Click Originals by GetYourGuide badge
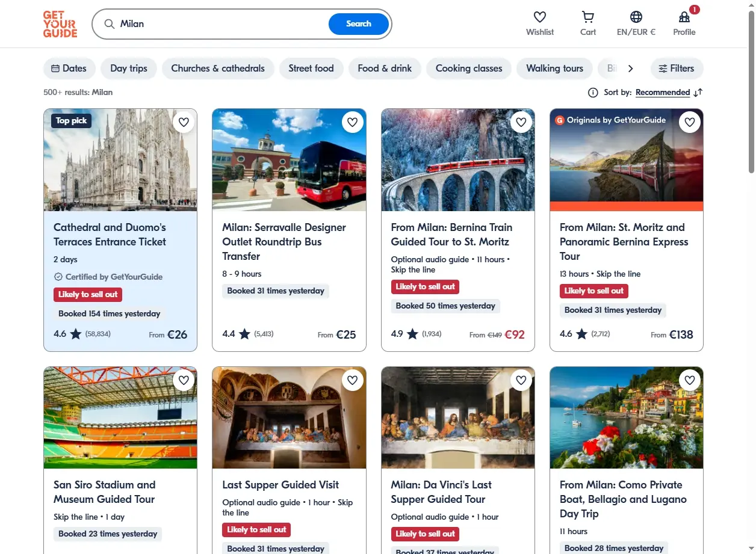This screenshot has height=554, width=756. pos(610,120)
